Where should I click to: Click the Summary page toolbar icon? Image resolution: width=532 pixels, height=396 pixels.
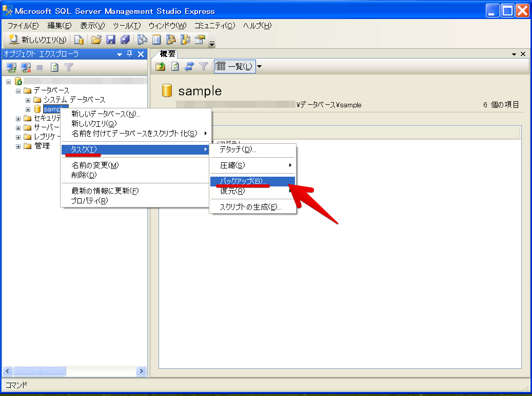[156, 40]
